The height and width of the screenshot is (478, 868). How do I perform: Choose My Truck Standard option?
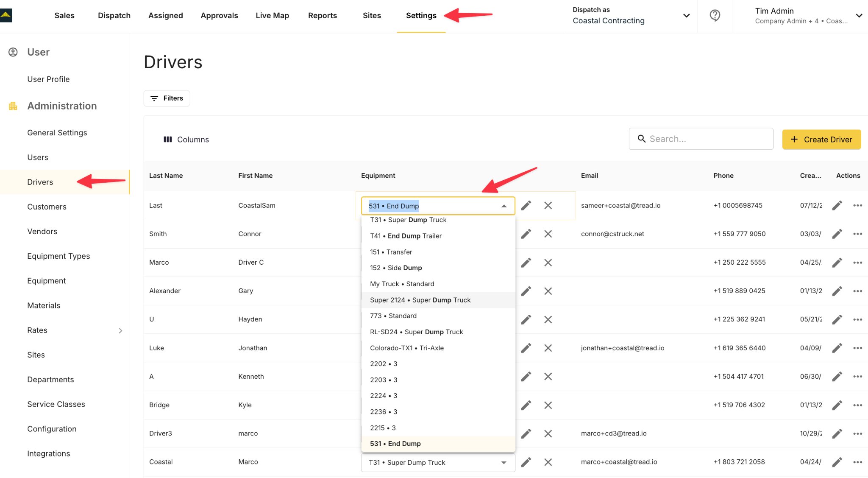click(x=438, y=284)
